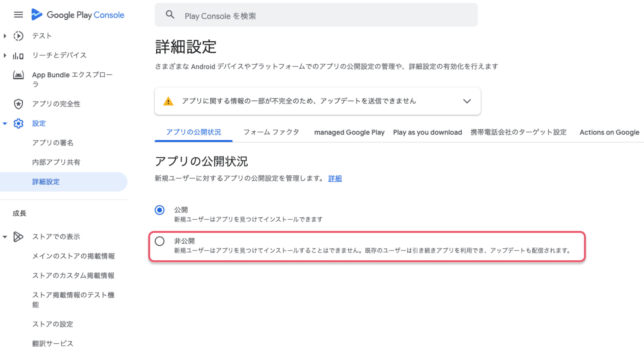Click the 設定 gear icon

point(18,123)
